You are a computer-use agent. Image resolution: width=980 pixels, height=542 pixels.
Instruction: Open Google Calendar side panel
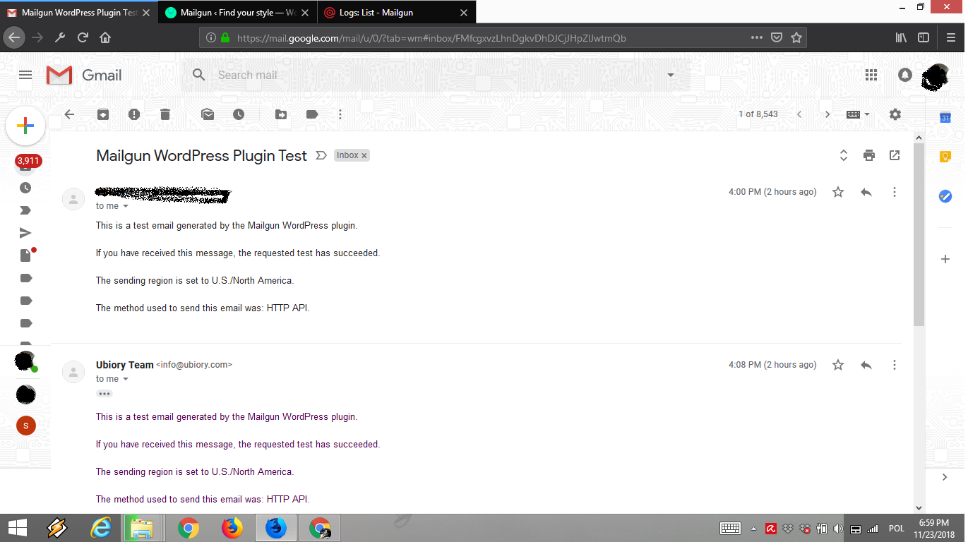[945, 118]
